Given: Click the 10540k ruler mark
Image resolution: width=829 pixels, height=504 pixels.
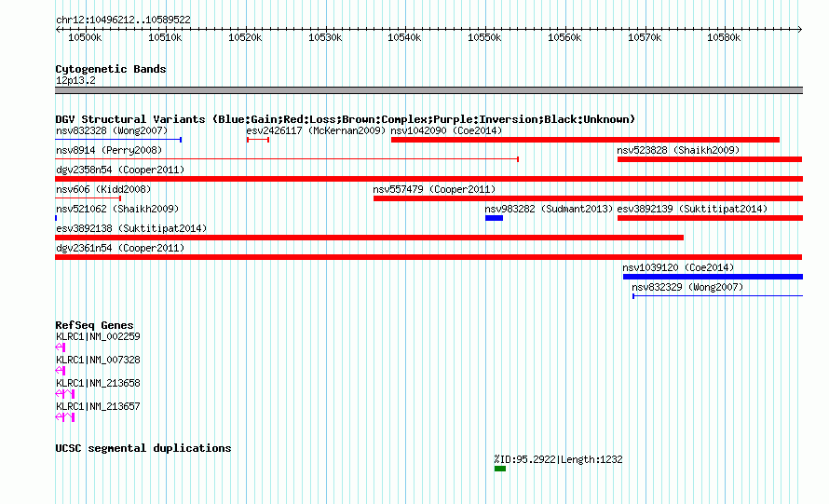Looking at the screenshot, I should click(x=404, y=37).
